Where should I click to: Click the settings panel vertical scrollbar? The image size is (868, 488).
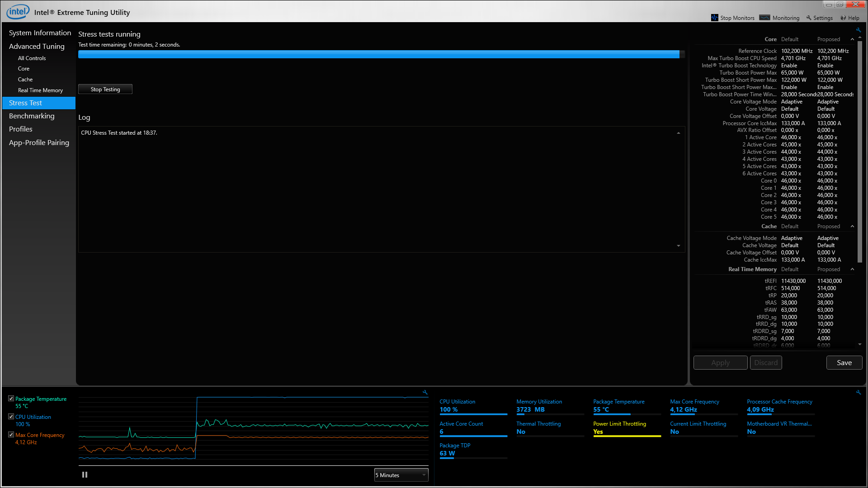[860, 151]
